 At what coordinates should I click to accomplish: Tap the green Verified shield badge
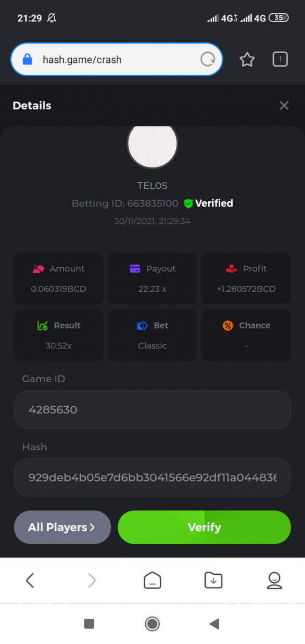[188, 203]
